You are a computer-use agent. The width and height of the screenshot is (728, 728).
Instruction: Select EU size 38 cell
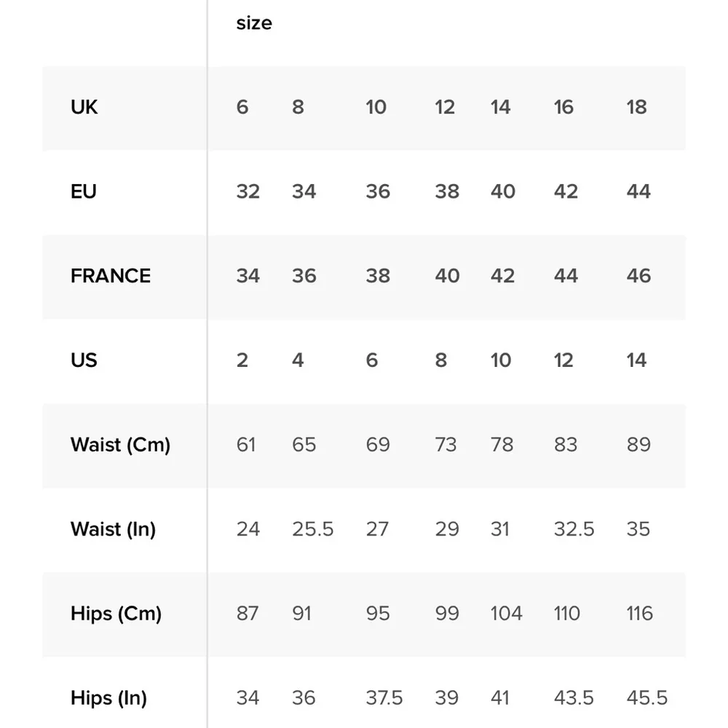(447, 191)
